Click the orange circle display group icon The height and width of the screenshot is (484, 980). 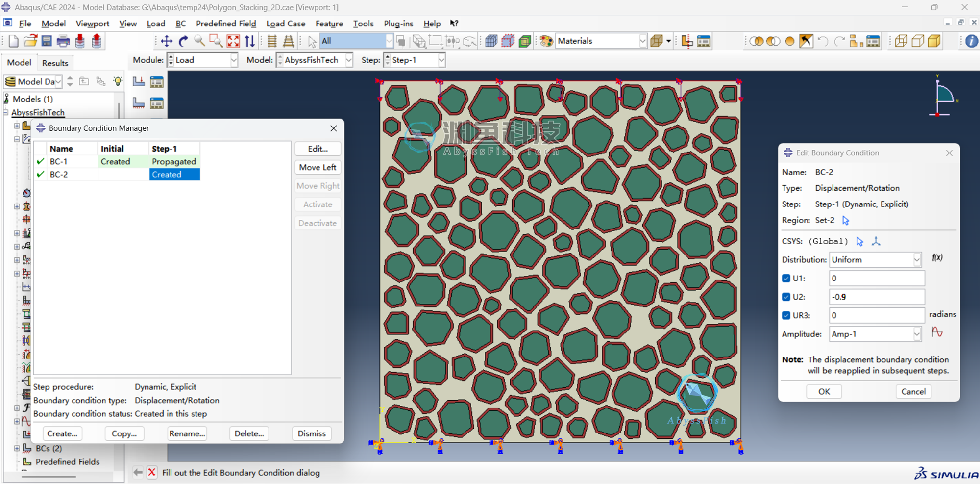click(789, 41)
